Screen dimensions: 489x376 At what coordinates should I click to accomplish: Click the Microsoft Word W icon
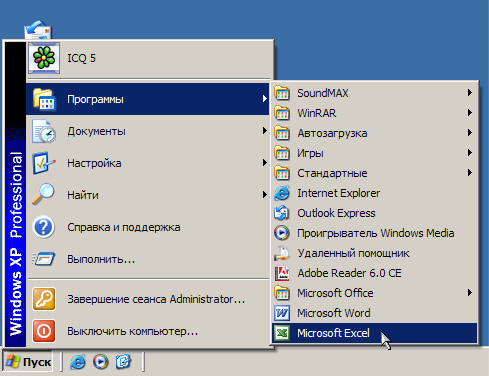click(x=282, y=313)
